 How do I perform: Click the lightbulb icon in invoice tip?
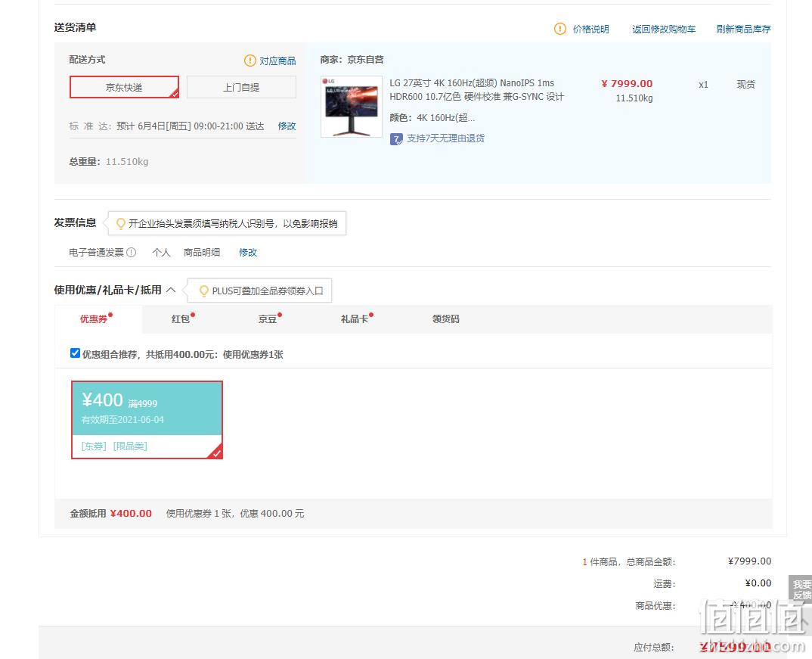pyautogui.click(x=121, y=223)
